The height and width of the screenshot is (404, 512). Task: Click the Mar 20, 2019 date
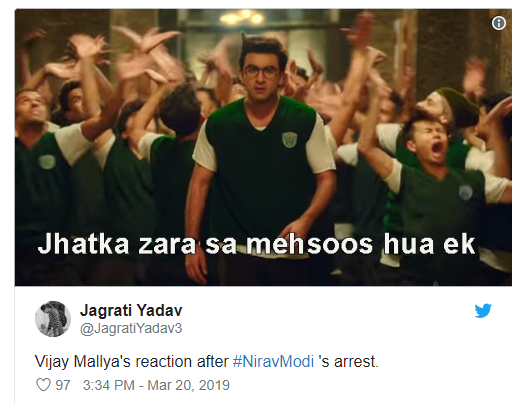pyautogui.click(x=188, y=385)
